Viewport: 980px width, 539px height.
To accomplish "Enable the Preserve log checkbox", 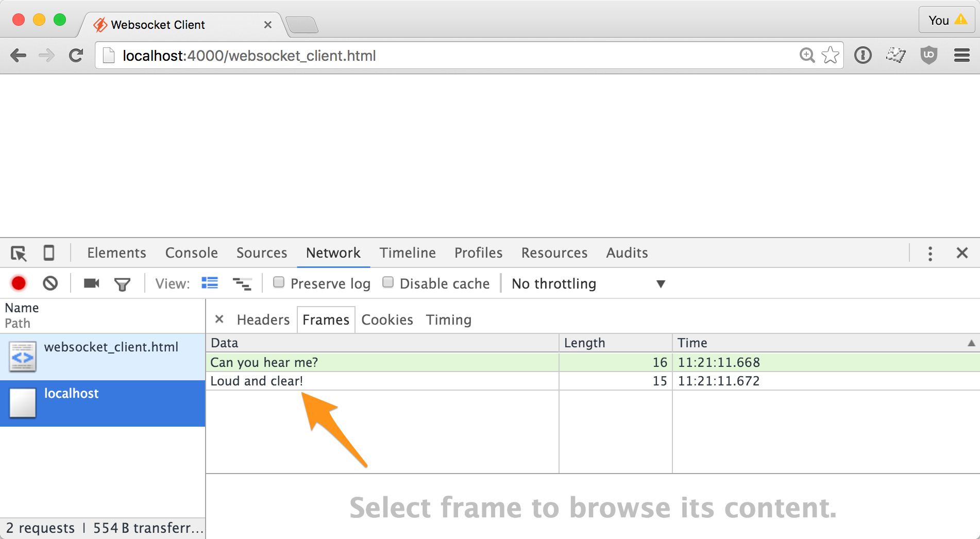I will [279, 282].
